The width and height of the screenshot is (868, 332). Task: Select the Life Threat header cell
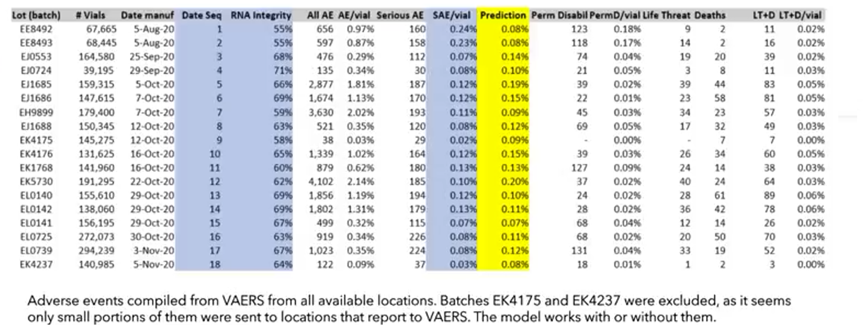666,15
